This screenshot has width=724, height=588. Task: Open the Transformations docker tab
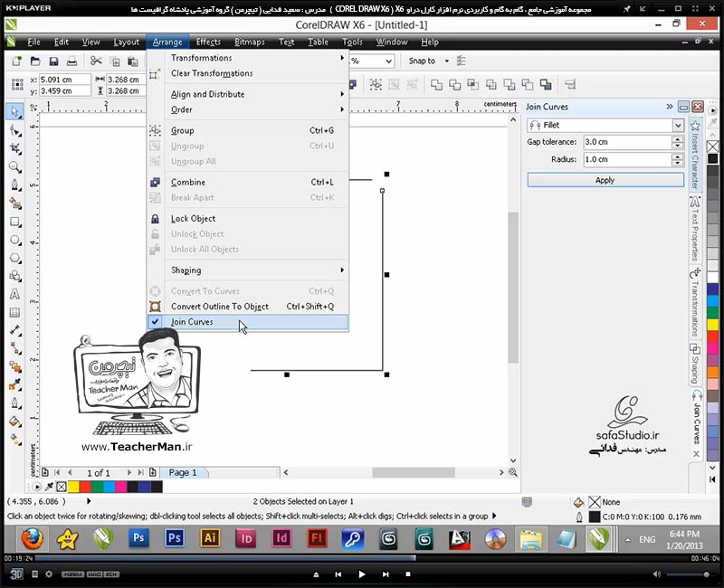click(695, 303)
